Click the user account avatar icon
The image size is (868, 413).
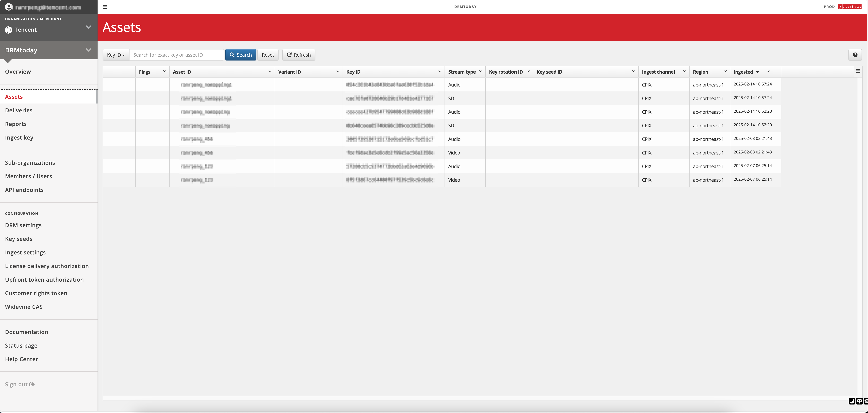point(8,7)
